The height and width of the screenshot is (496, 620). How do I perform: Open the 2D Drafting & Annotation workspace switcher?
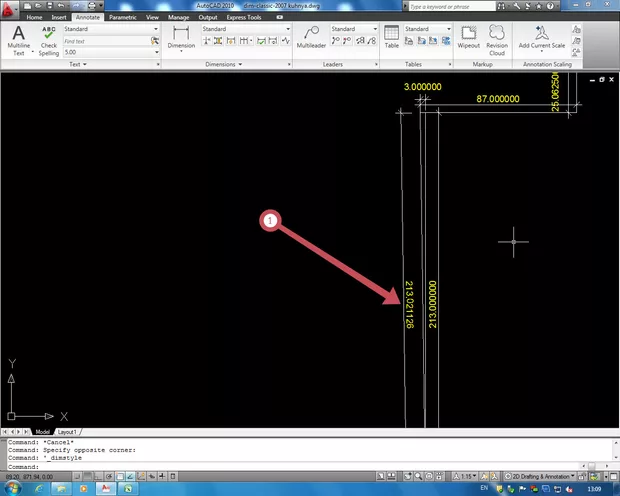pyautogui.click(x=542, y=477)
